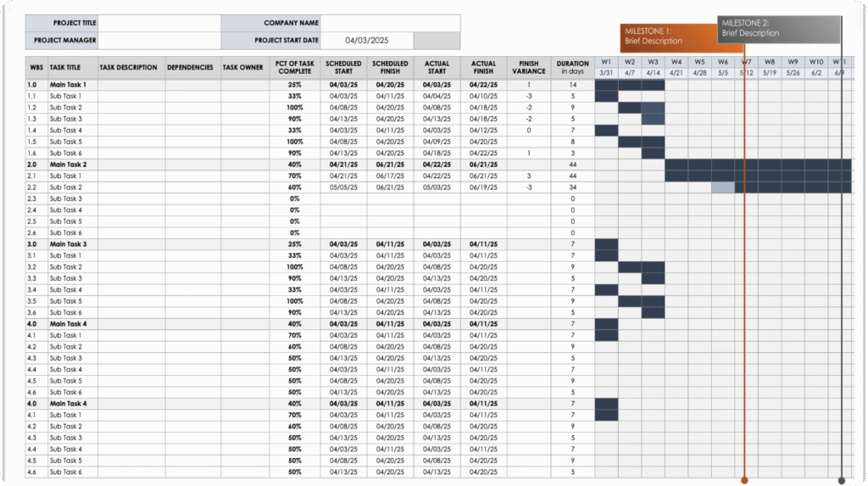
Task: Click duration value 8 in row 1.5
Action: pos(572,142)
